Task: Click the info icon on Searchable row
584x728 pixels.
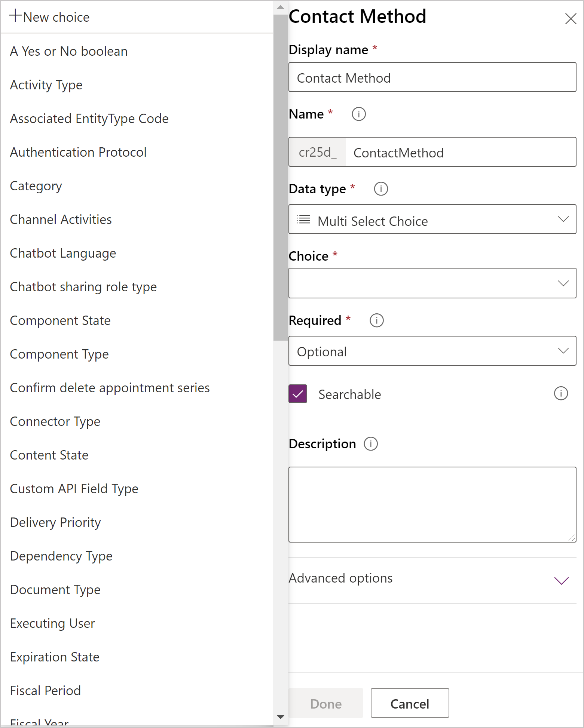Action: (560, 393)
